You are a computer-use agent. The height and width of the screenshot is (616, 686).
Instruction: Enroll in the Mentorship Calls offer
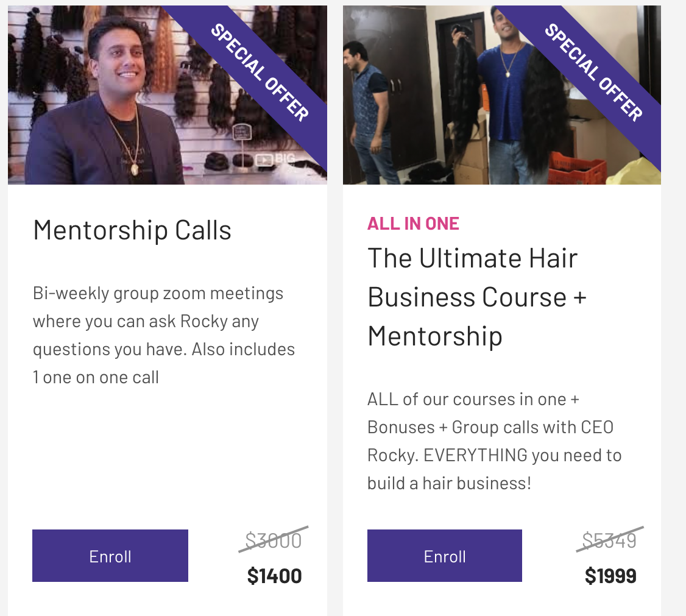[x=110, y=556]
